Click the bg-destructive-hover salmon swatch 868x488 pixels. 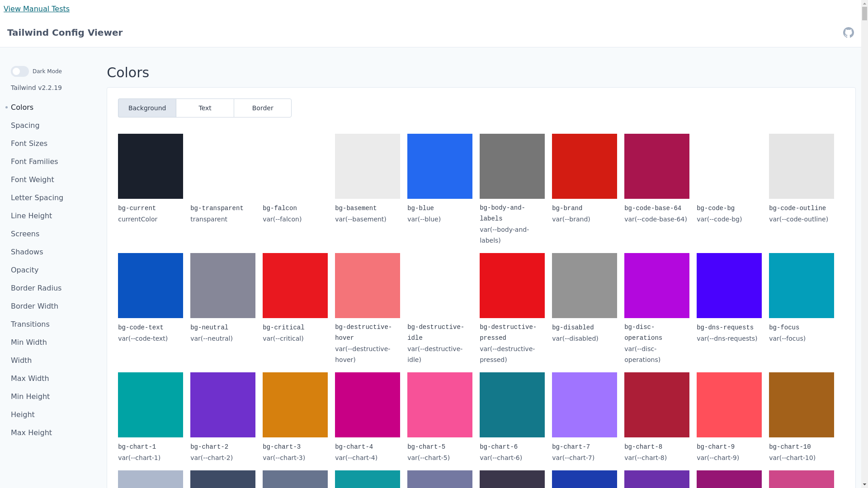click(368, 286)
